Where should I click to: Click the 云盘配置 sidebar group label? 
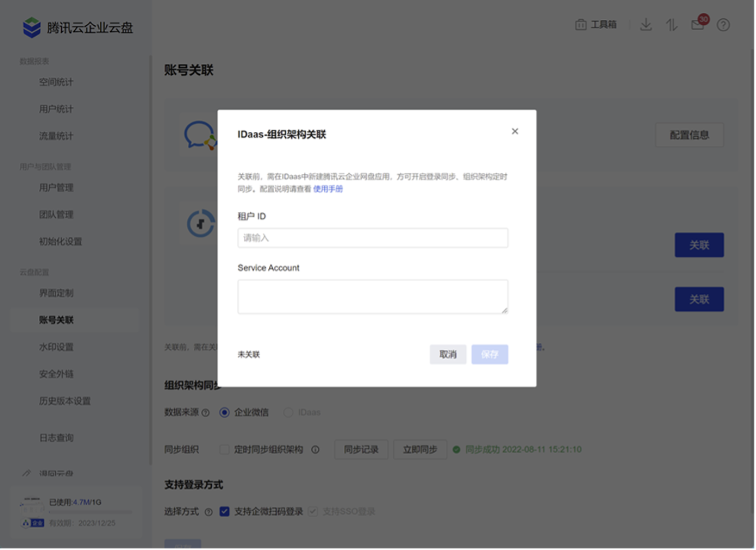[34, 273]
